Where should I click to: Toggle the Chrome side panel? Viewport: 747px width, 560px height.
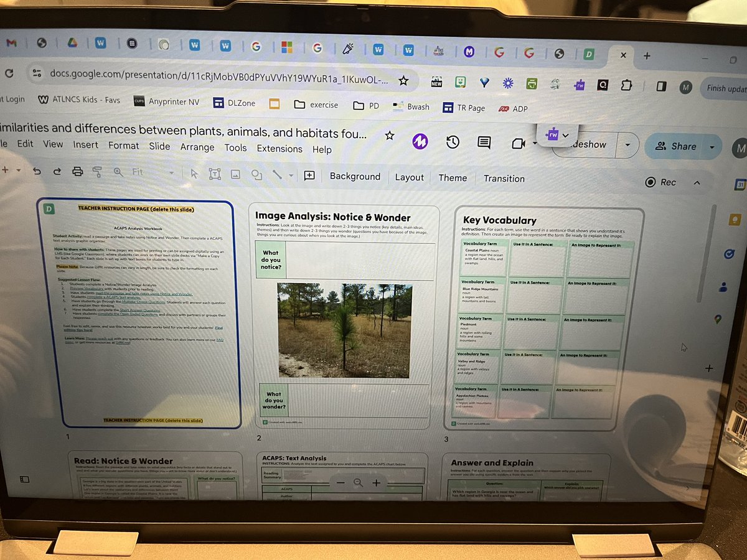click(x=662, y=86)
